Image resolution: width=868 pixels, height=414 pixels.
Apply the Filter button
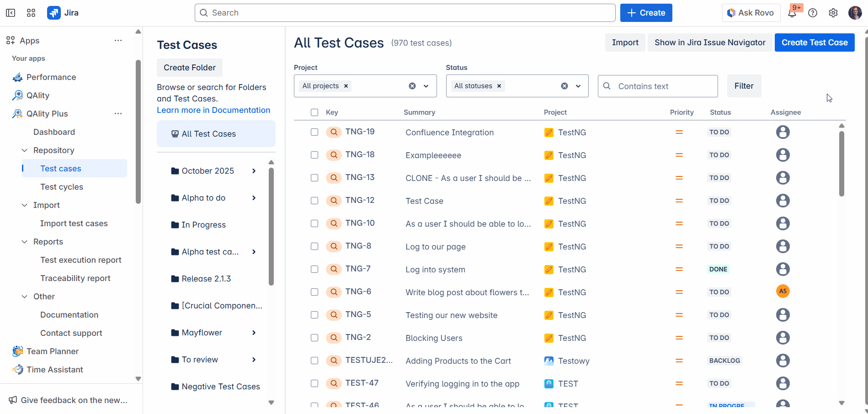(x=744, y=86)
